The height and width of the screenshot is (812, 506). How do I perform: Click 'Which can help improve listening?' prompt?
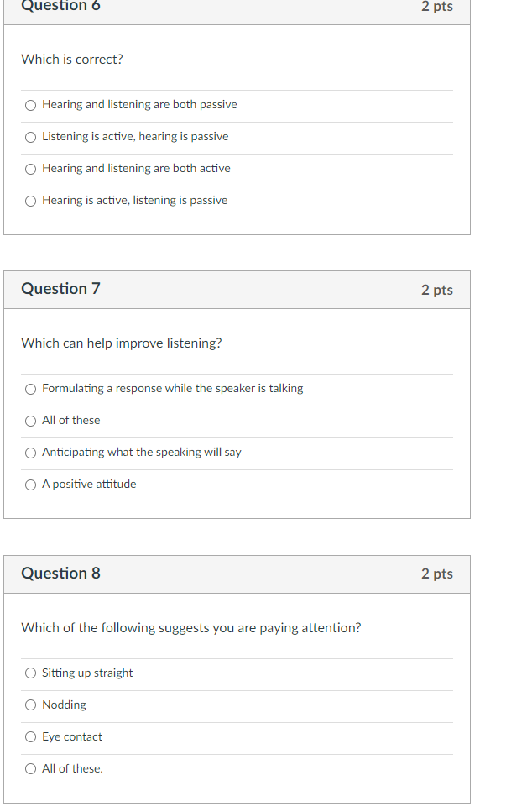[122, 343]
